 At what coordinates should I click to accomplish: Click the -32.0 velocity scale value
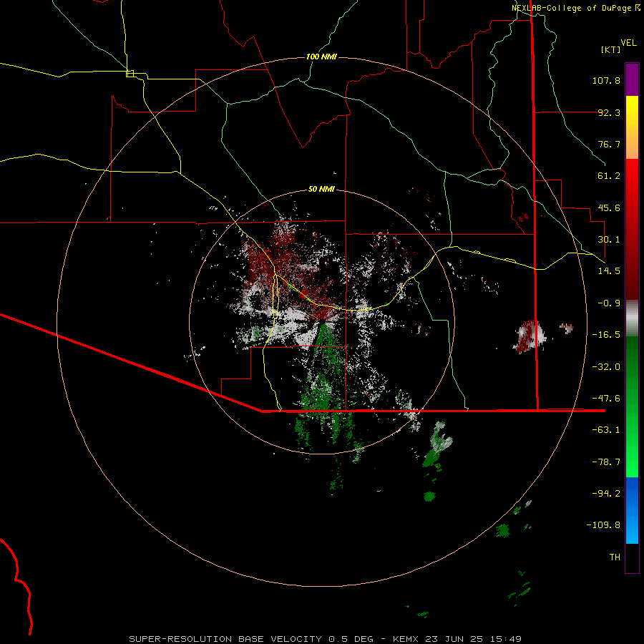606,367
